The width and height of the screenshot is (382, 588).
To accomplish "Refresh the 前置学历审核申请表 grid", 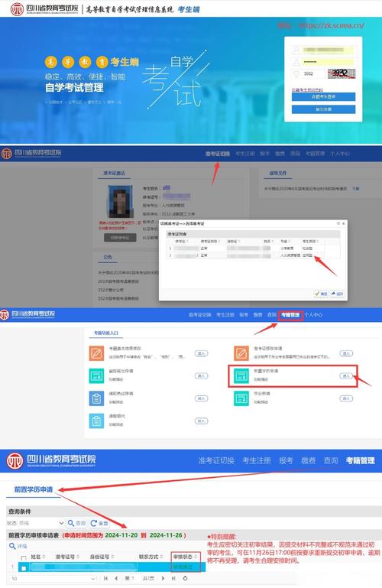I will 185,579.
